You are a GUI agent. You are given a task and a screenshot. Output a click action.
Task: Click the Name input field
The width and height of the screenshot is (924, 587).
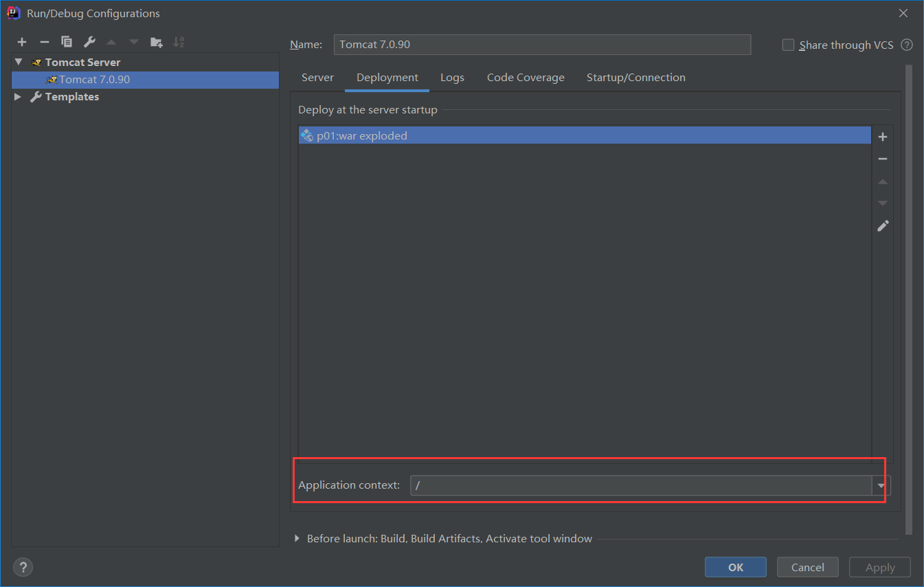click(542, 44)
